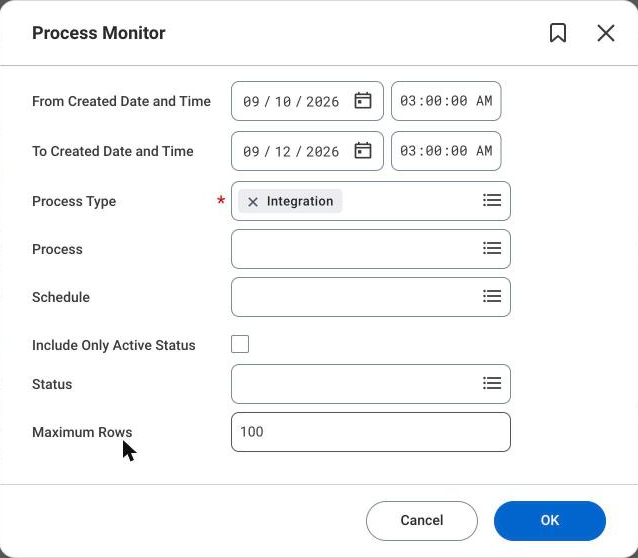Open calendar picker for From Created Date
This screenshot has width=638, height=558.
point(363,101)
